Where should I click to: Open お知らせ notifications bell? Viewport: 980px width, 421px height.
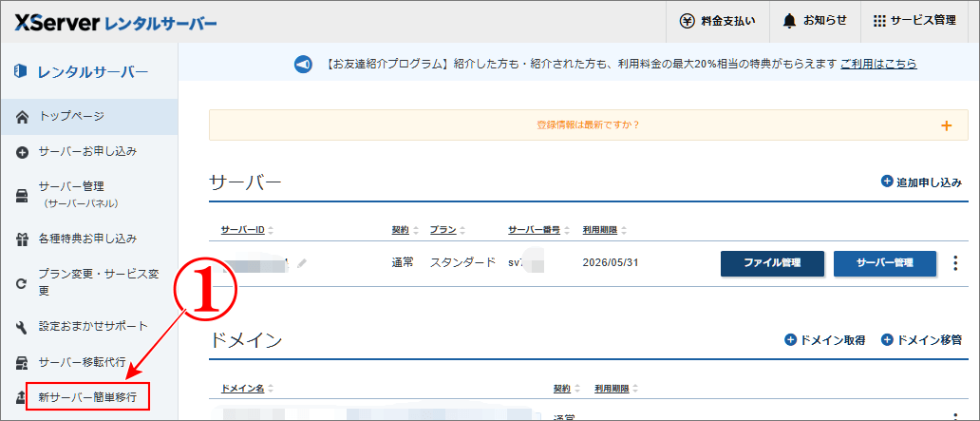pos(815,21)
